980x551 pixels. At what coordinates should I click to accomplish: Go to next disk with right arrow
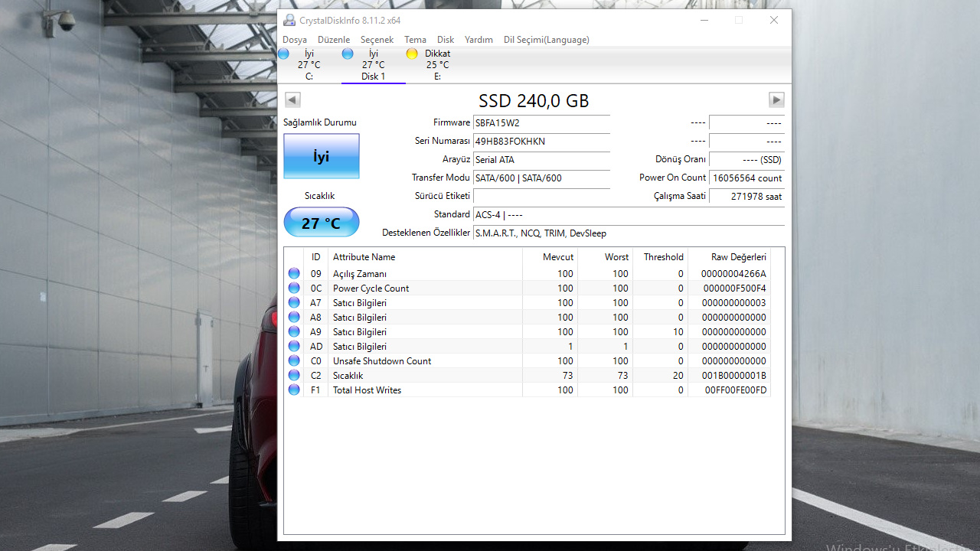776,99
